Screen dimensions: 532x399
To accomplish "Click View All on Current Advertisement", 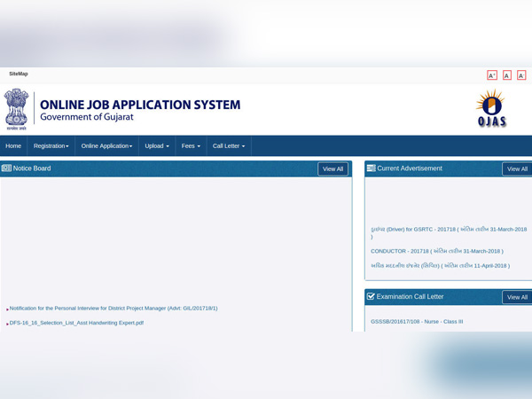I will point(517,169).
